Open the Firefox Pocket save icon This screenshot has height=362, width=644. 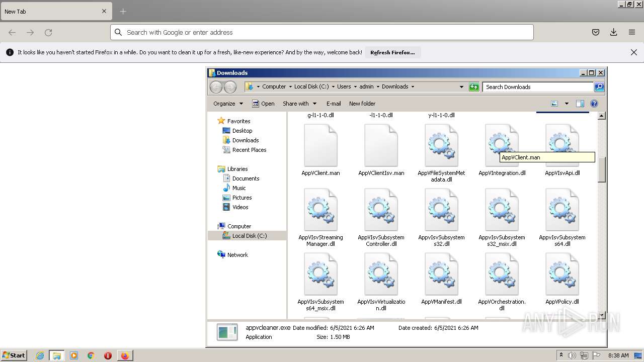(596, 32)
